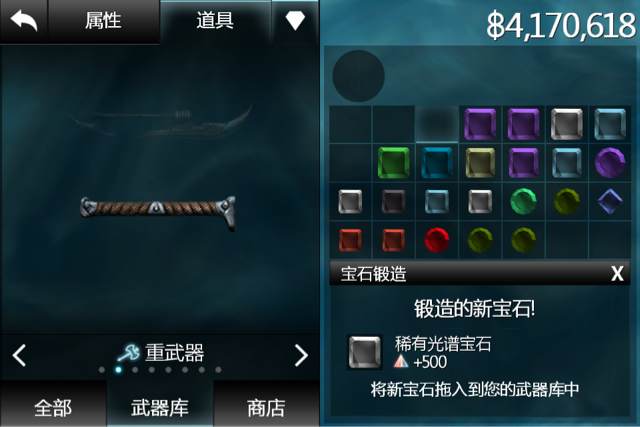Switch to the 道具 tab
640x427 pixels.
(215, 20)
